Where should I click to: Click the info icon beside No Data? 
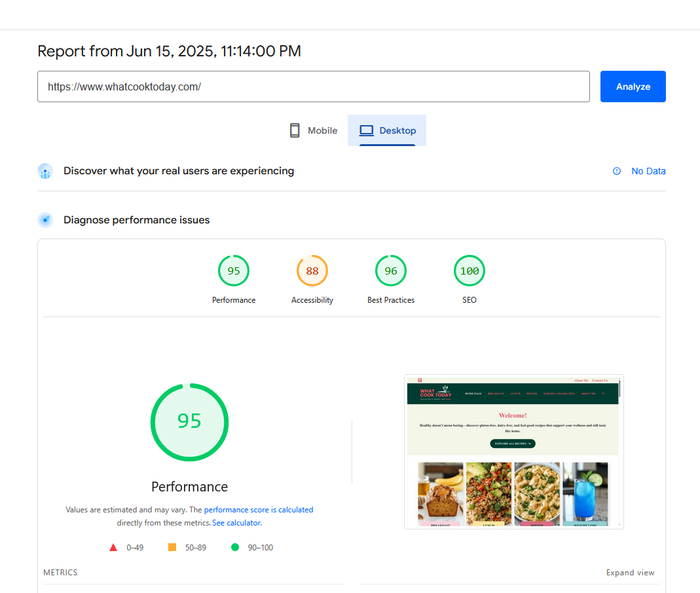tap(617, 171)
